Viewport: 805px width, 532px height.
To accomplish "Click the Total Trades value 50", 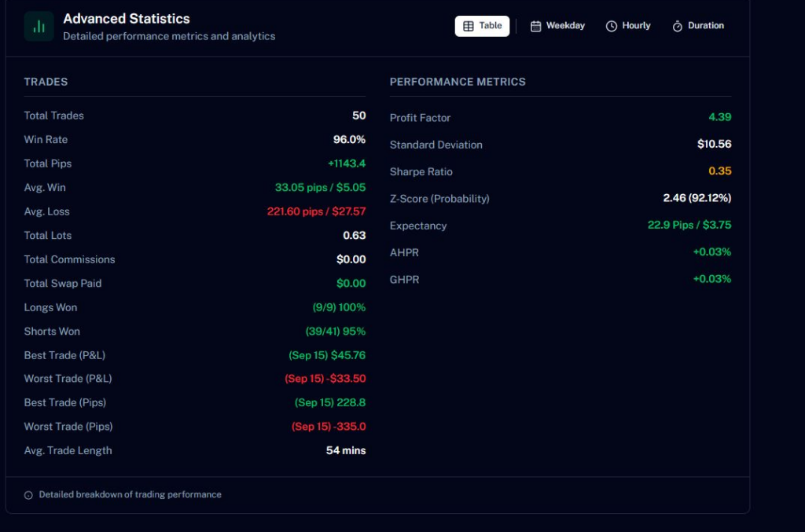I will coord(358,116).
